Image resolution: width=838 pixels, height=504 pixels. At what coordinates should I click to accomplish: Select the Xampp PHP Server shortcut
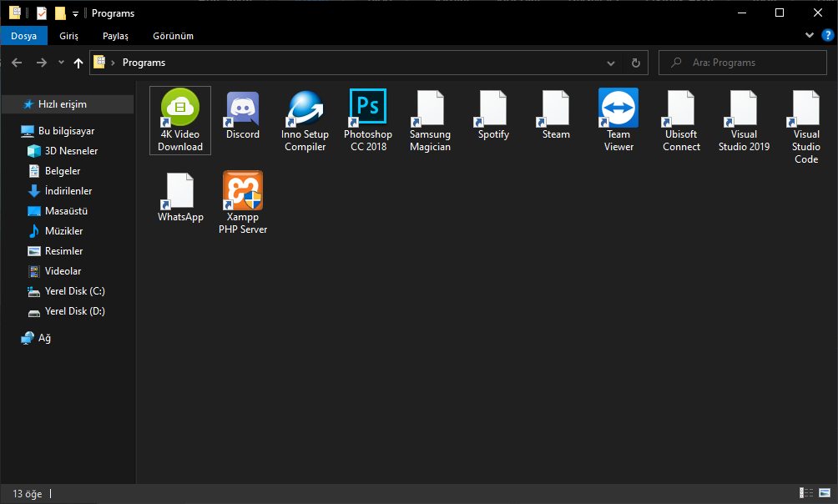pyautogui.click(x=243, y=203)
